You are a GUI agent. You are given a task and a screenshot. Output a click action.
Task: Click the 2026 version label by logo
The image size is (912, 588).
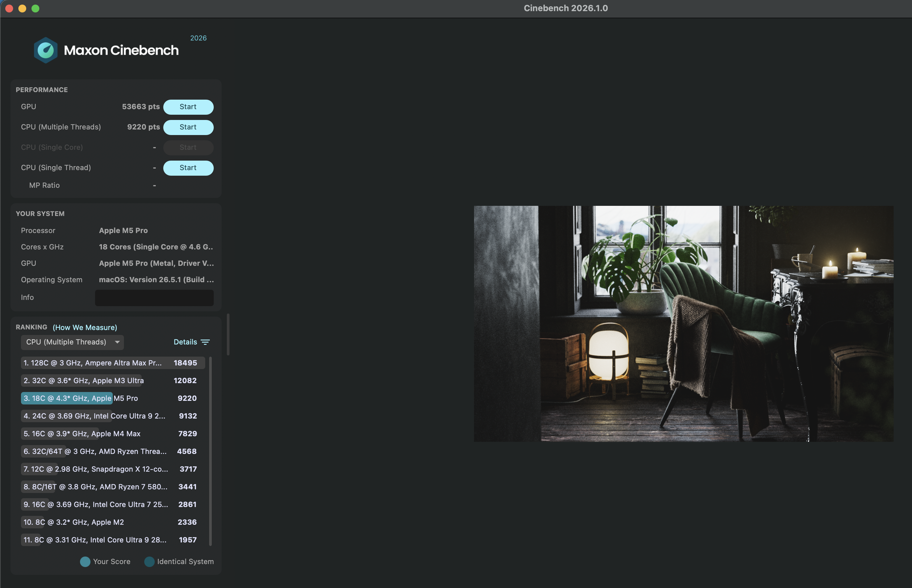pos(198,38)
